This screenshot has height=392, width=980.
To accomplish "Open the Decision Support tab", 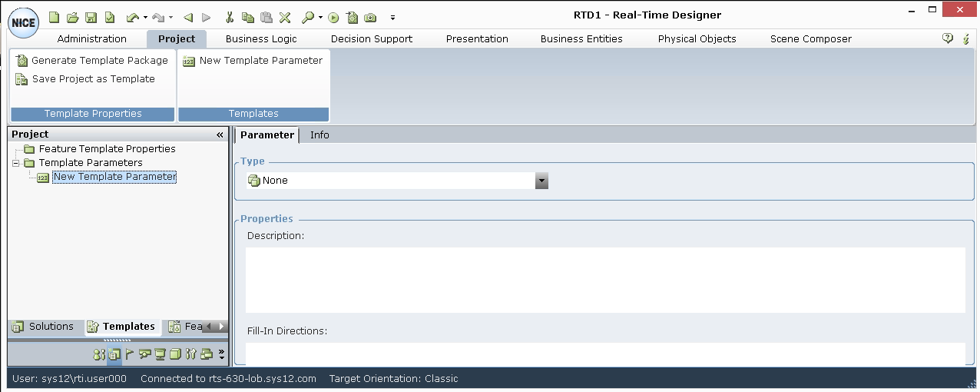I will pos(372,38).
